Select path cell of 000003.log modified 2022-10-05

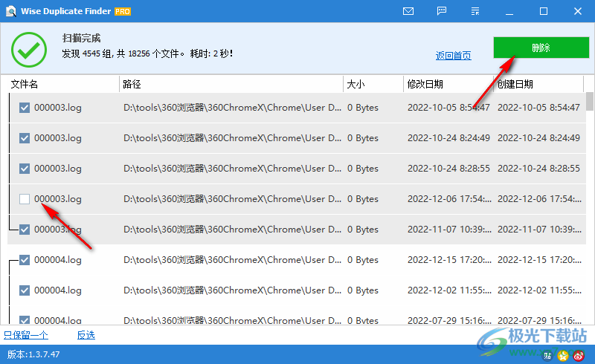(x=232, y=108)
